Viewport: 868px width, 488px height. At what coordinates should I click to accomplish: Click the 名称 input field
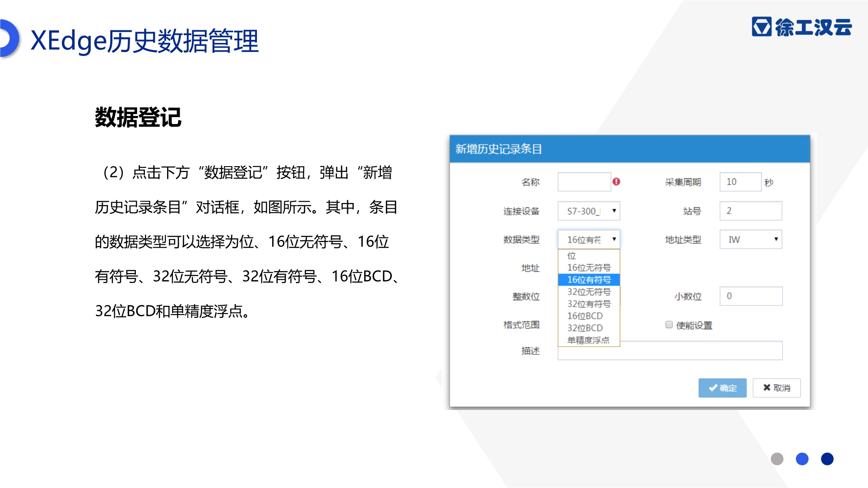[x=584, y=182]
